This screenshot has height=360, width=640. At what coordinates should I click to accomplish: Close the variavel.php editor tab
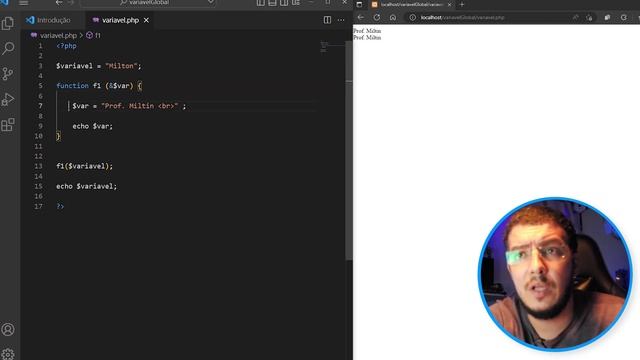coord(146,20)
